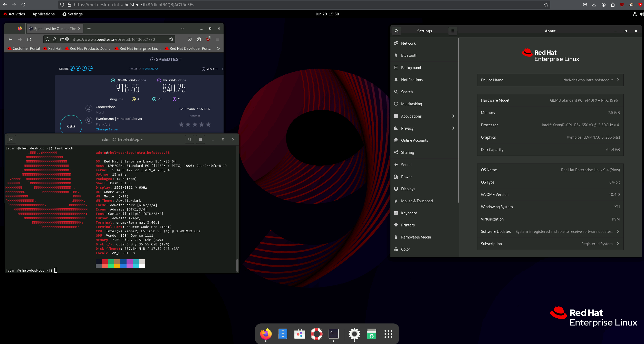Open new terminal tab icon
644x344 pixels.
[11, 139]
